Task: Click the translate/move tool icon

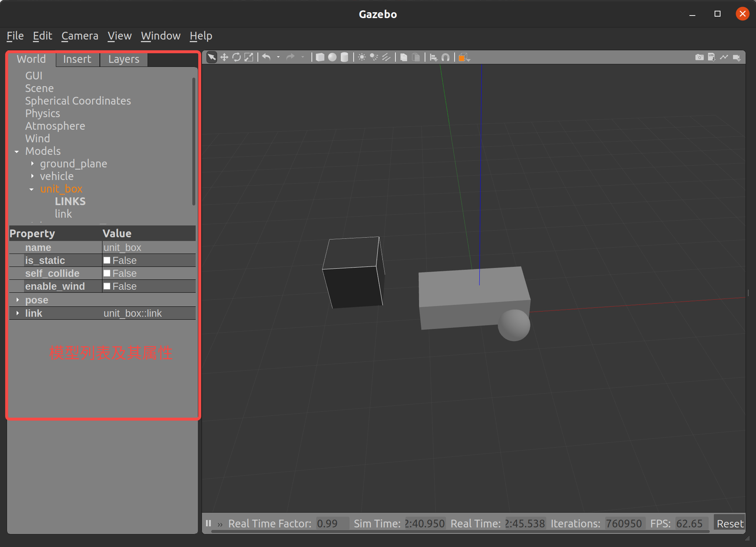Action: tap(224, 57)
